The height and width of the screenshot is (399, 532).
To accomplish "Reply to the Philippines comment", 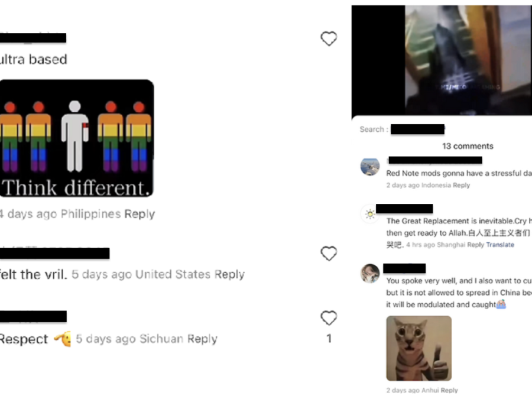I will point(140,214).
